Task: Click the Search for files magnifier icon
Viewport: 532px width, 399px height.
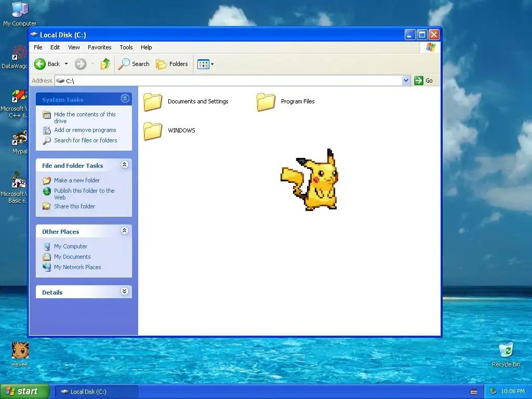Action: 47,140
